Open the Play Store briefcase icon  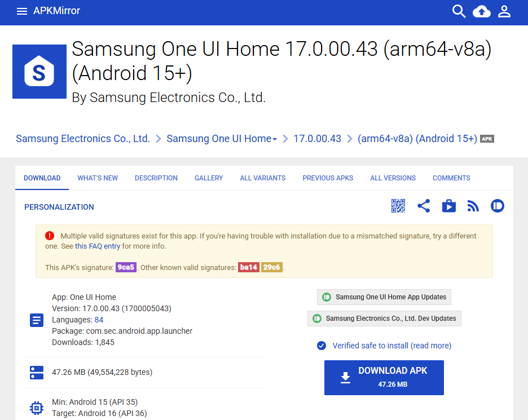(449, 206)
